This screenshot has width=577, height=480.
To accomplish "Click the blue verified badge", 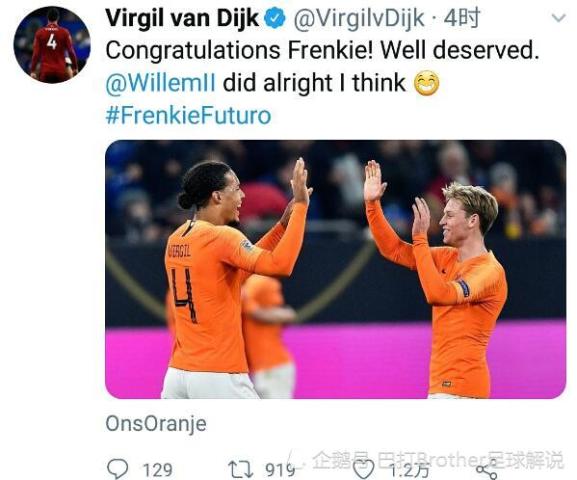I will coord(275,18).
